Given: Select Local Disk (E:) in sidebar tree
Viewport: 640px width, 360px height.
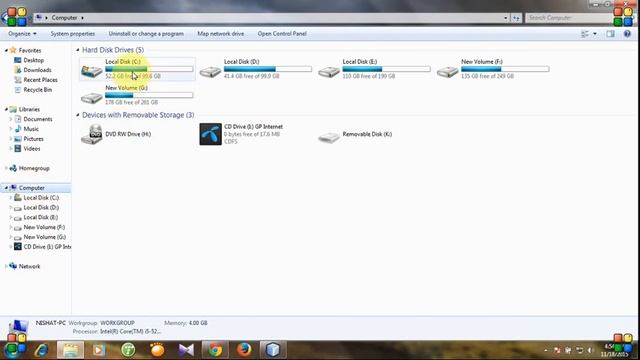Looking at the screenshot, I should [40, 217].
